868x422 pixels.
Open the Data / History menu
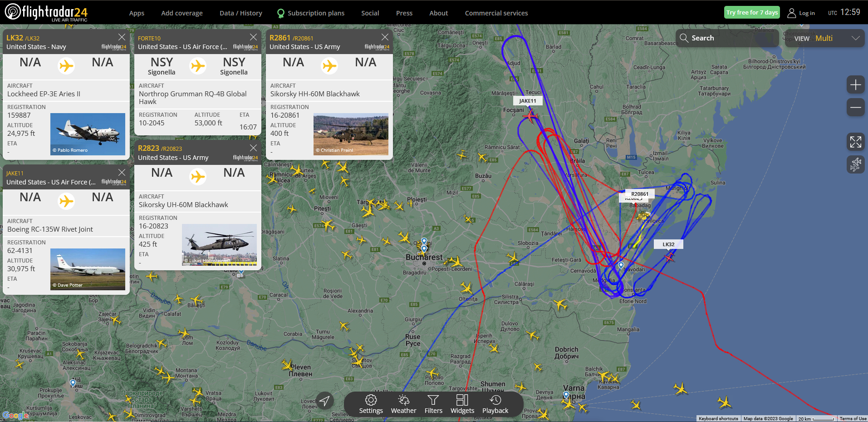(x=241, y=13)
